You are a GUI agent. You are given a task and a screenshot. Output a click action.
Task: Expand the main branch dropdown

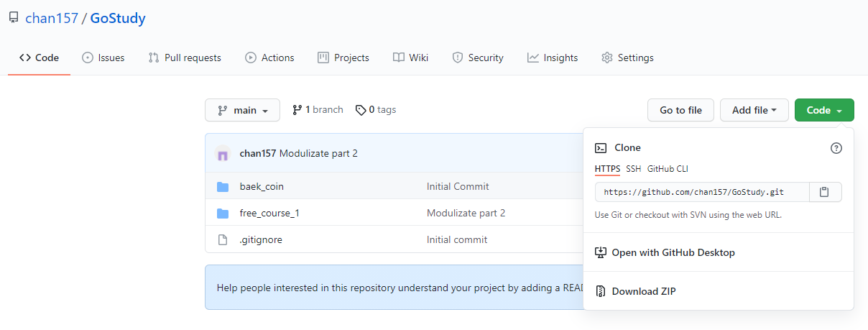click(242, 110)
